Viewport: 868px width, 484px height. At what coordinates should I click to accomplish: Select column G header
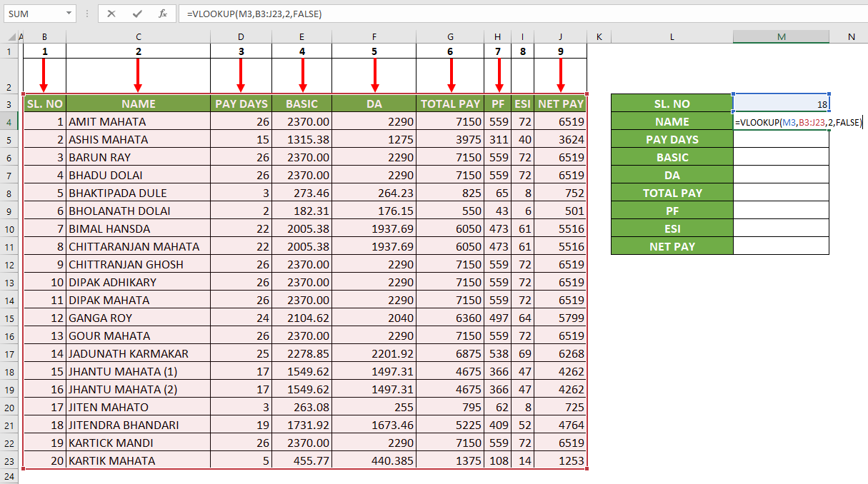click(450, 36)
